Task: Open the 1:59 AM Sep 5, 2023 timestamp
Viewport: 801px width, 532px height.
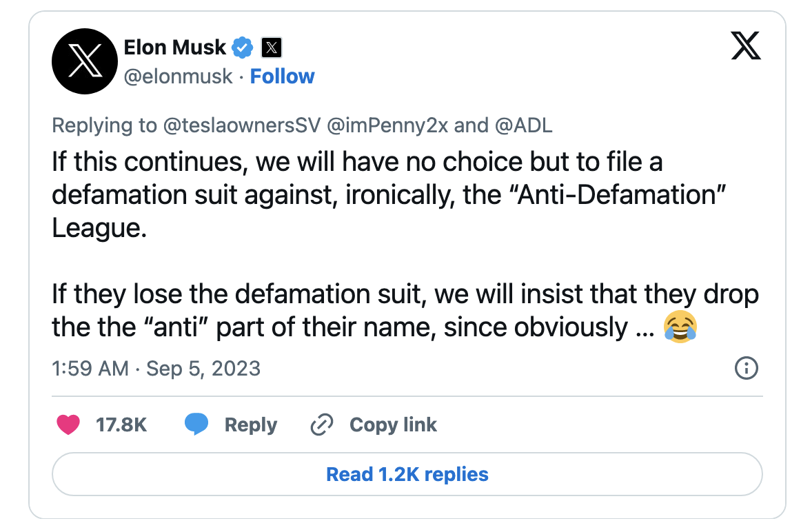Action: 156,369
